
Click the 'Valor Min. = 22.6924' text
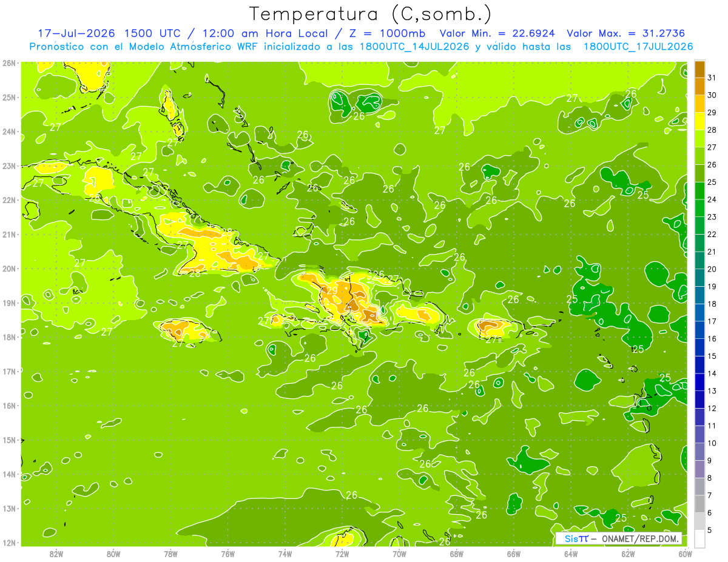(499, 33)
